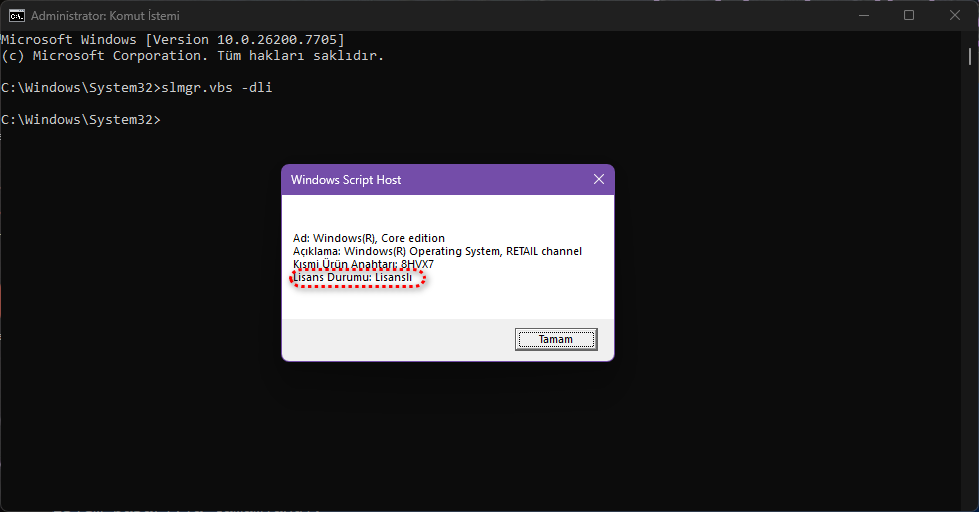Click the console vertical scrollbar thumb

[x=970, y=56]
